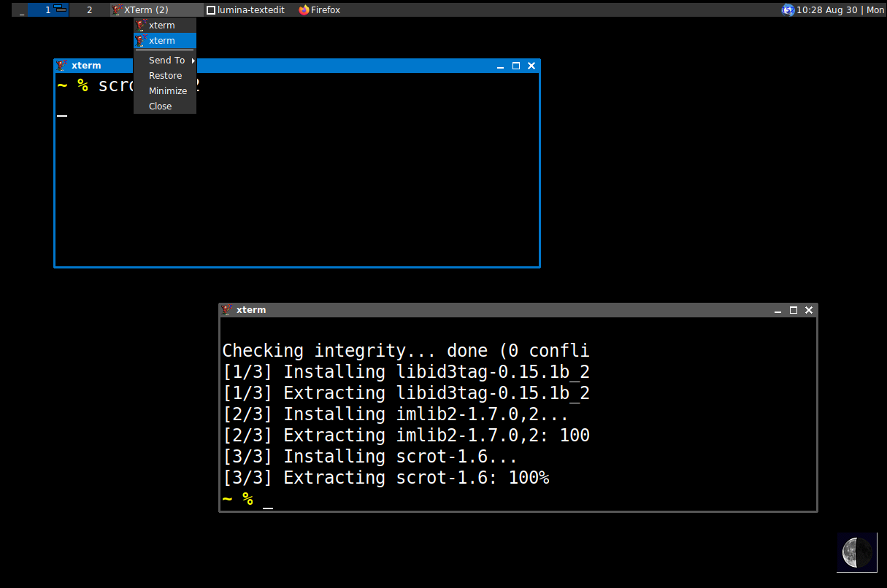Minimize the top xterm window
887x588 pixels.
501,66
